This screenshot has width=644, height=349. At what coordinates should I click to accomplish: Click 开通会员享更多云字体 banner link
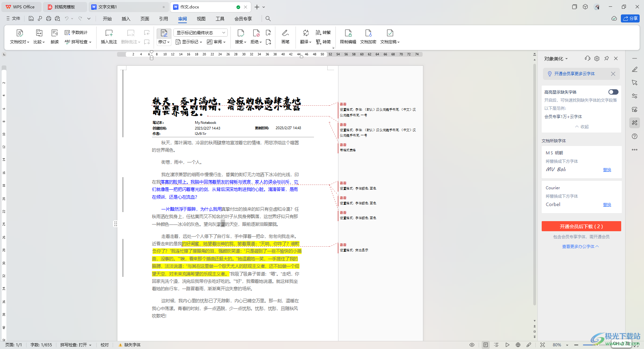tap(574, 73)
